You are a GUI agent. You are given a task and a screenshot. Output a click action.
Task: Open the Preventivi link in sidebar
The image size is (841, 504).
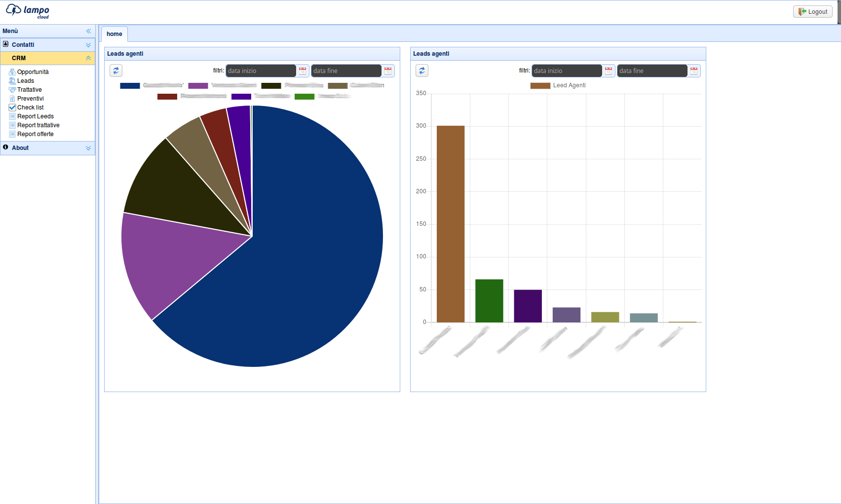coord(30,99)
